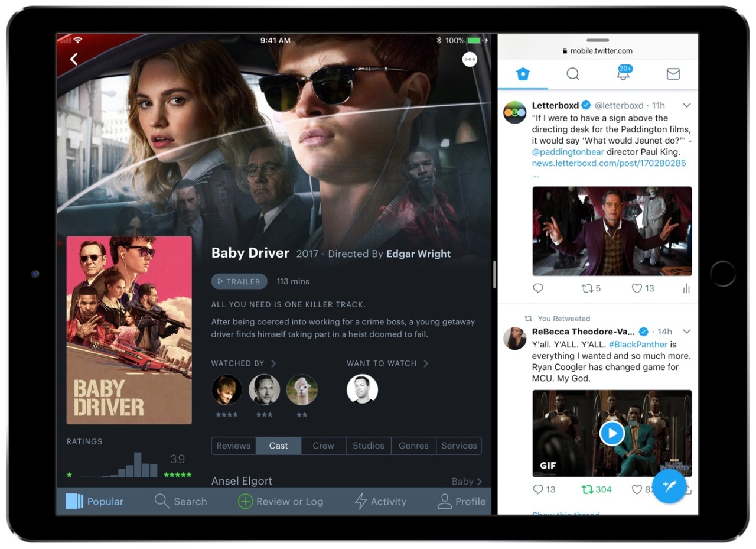
Task: Reply to the ReBecca tweet
Action: click(544, 489)
